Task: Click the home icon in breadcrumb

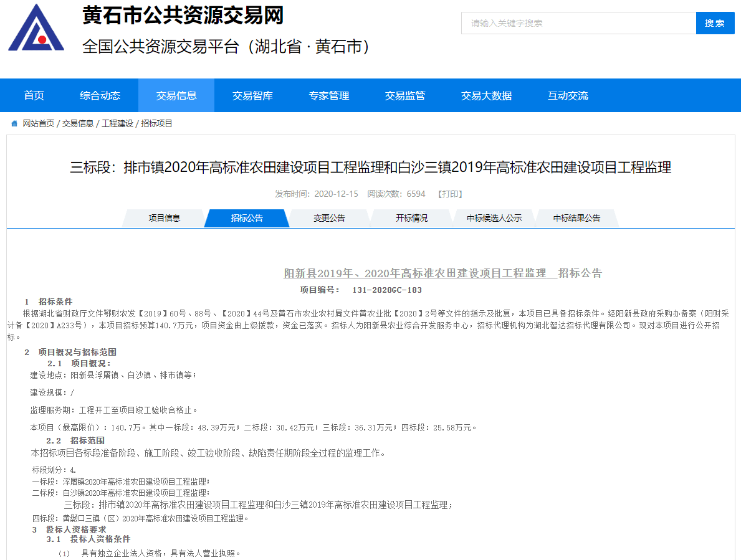Action: coord(14,124)
